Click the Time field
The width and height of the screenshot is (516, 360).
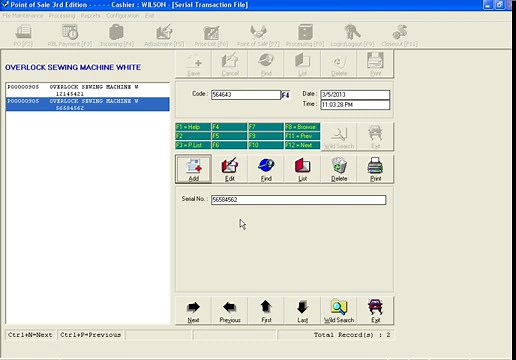tap(355, 105)
